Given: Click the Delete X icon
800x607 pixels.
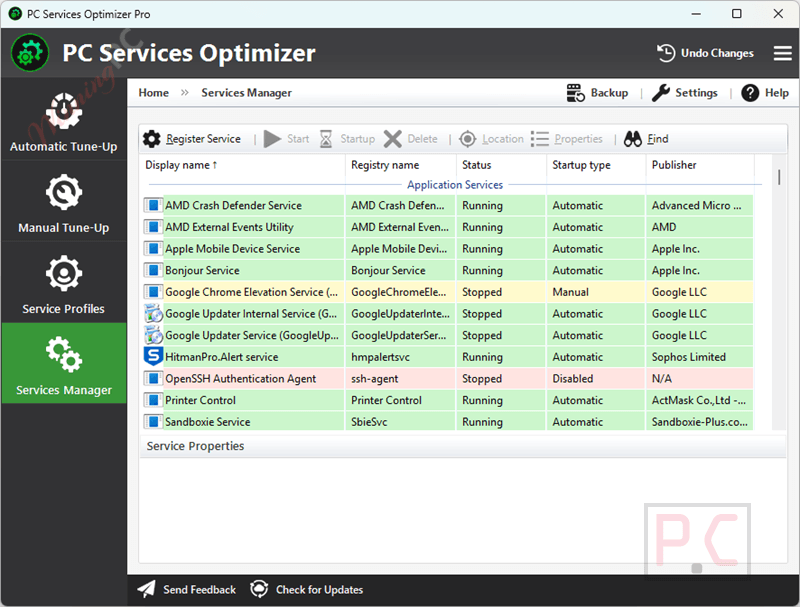Looking at the screenshot, I should (x=392, y=139).
